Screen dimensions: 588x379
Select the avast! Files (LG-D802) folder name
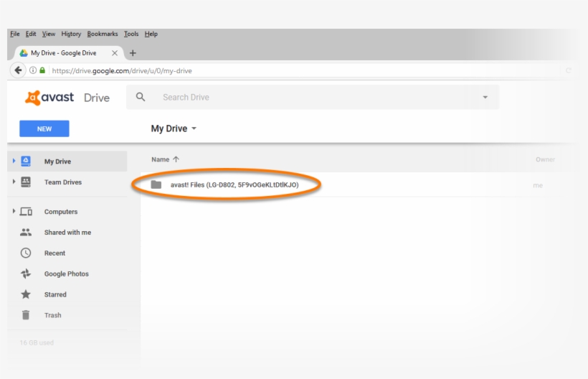[234, 184]
